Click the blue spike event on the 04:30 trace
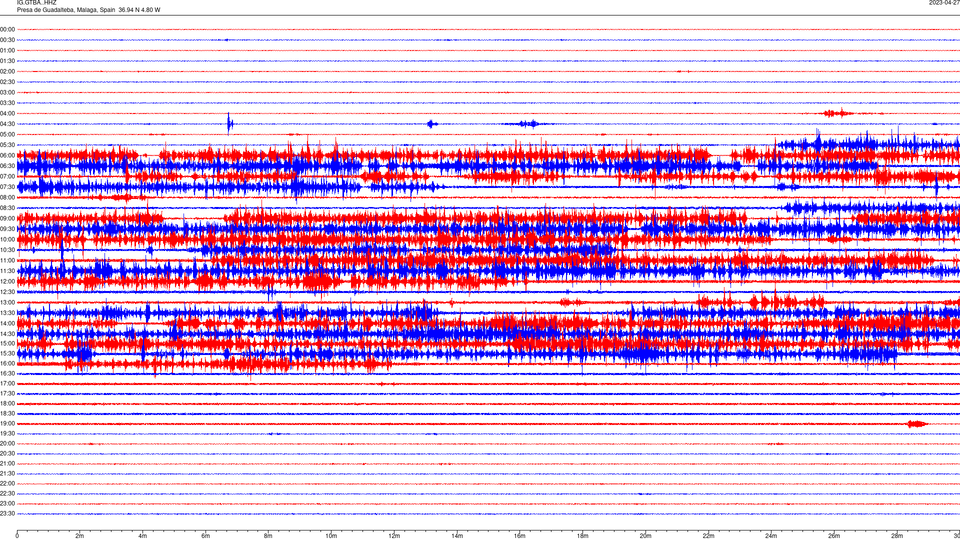The width and height of the screenshot is (960, 540). pyautogui.click(x=230, y=123)
